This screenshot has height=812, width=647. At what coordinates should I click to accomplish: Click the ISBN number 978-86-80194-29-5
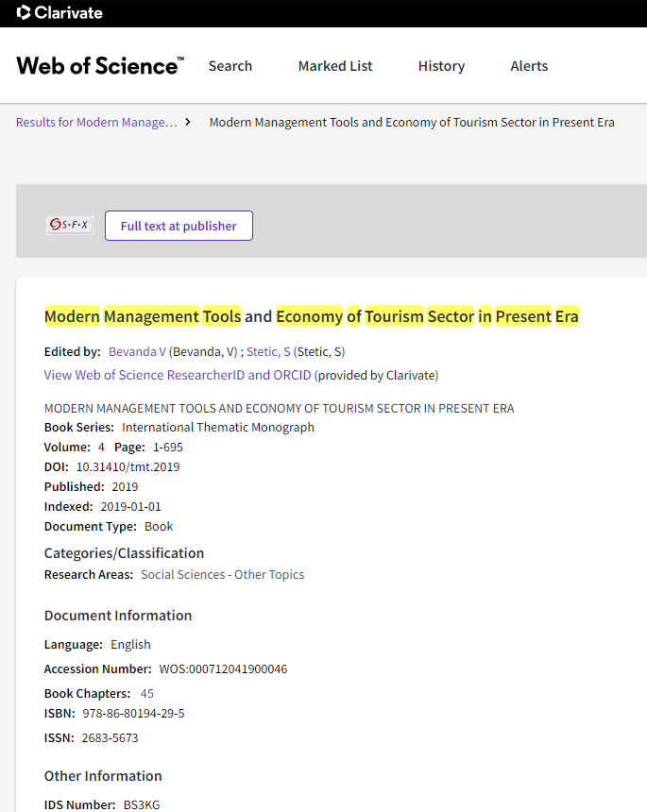(x=133, y=714)
